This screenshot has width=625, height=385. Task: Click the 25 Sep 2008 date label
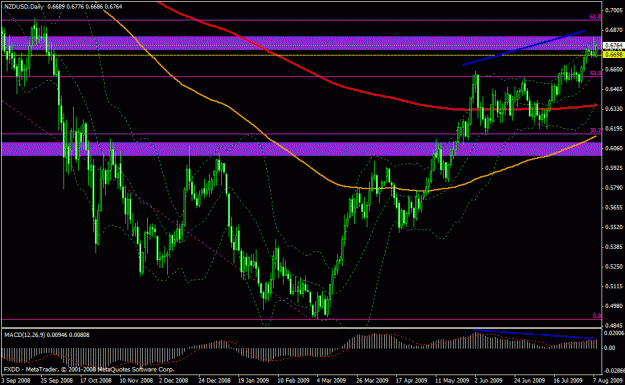(x=57, y=381)
